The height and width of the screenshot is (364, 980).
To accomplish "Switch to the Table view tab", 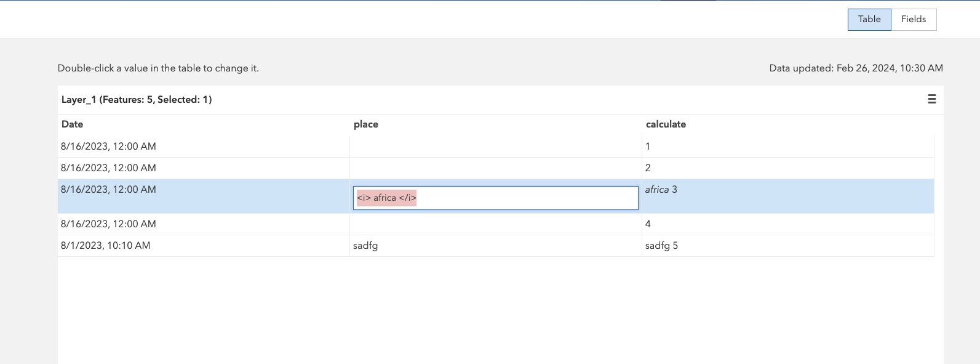I will point(869,19).
